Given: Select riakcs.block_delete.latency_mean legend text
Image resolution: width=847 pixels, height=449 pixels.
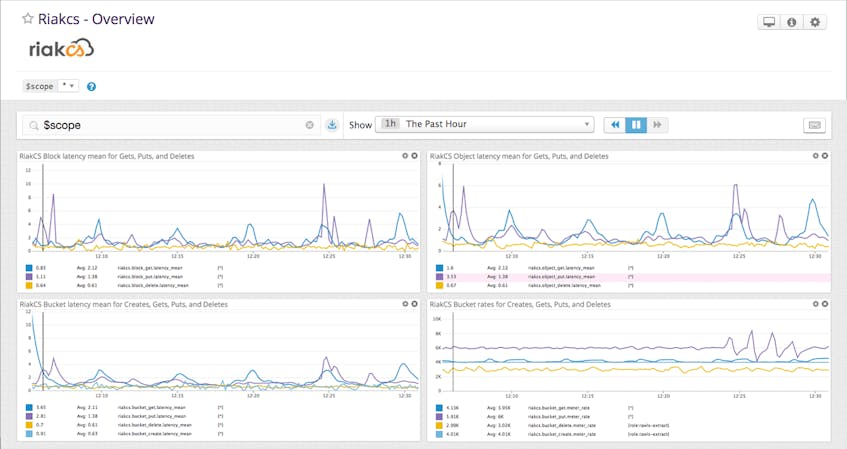Looking at the screenshot, I should coord(153,285).
